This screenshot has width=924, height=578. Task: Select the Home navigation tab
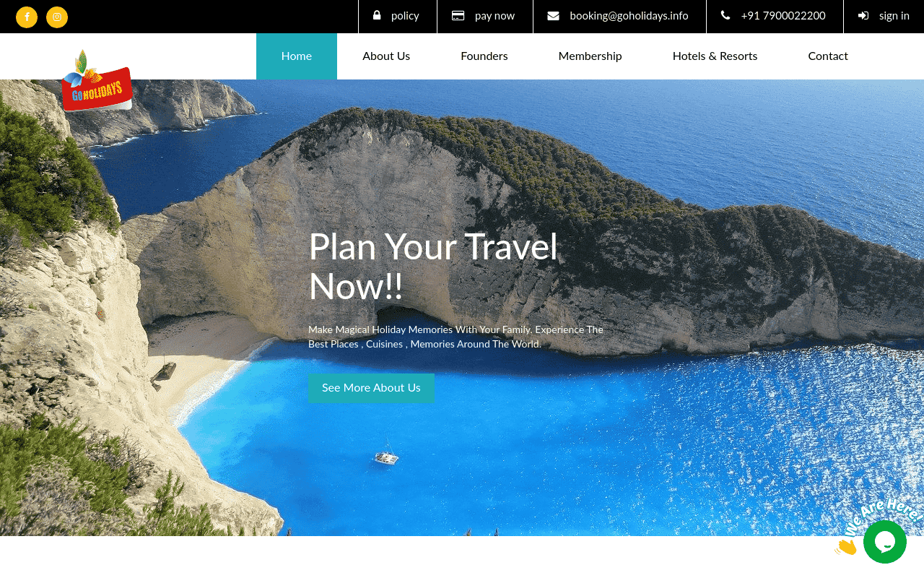[297, 56]
